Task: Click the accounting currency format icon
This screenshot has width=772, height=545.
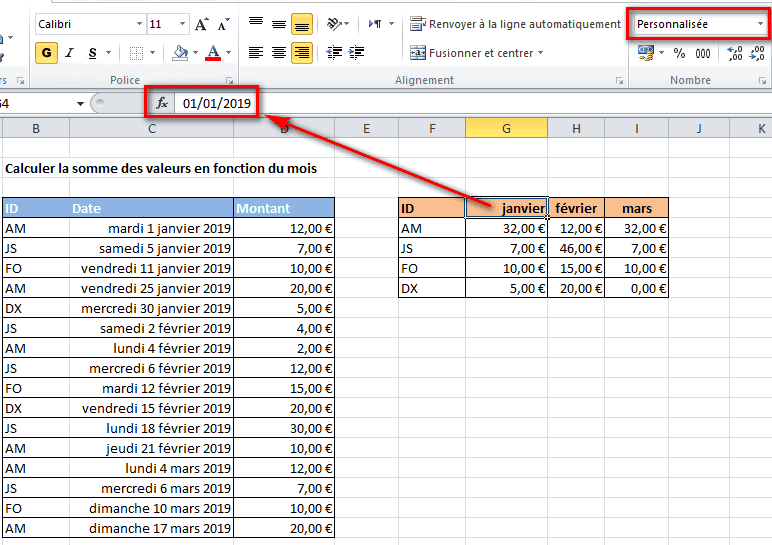Action: [645, 53]
